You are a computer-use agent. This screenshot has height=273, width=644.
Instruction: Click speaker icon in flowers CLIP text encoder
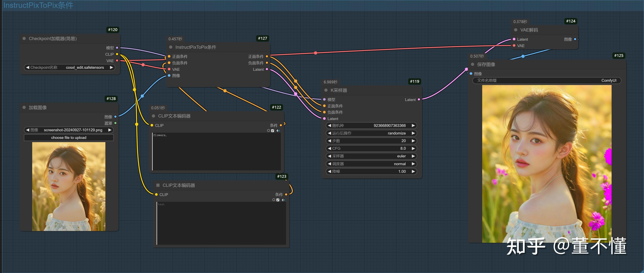click(278, 131)
